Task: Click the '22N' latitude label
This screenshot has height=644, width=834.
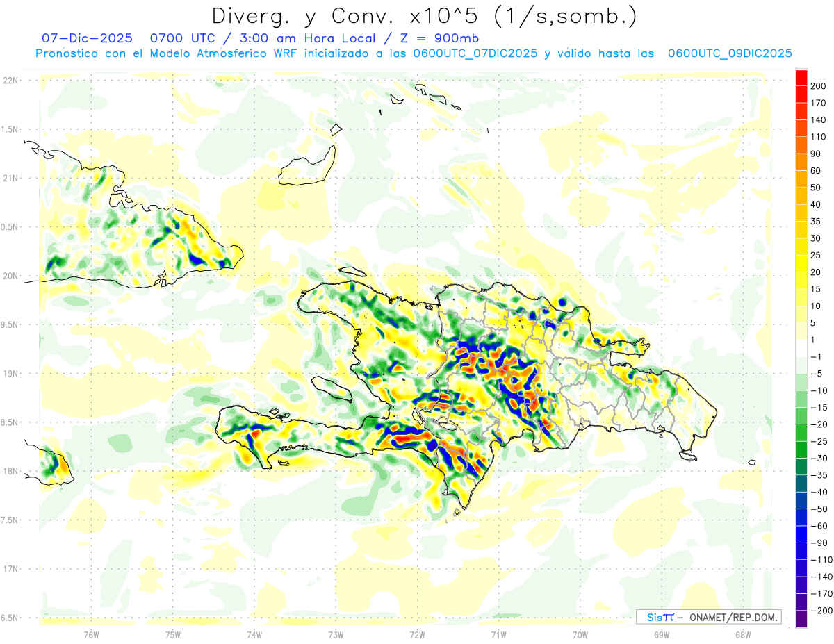Action: 10,81
